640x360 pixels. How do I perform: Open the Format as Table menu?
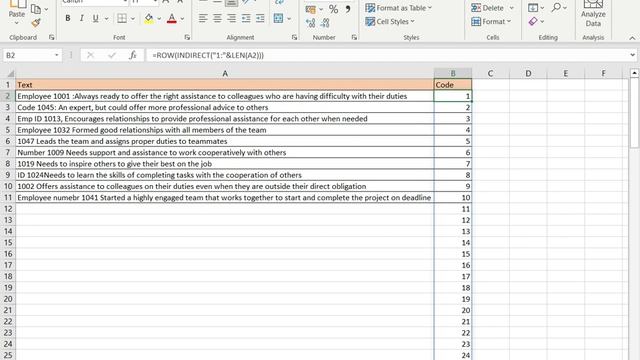coord(398,8)
